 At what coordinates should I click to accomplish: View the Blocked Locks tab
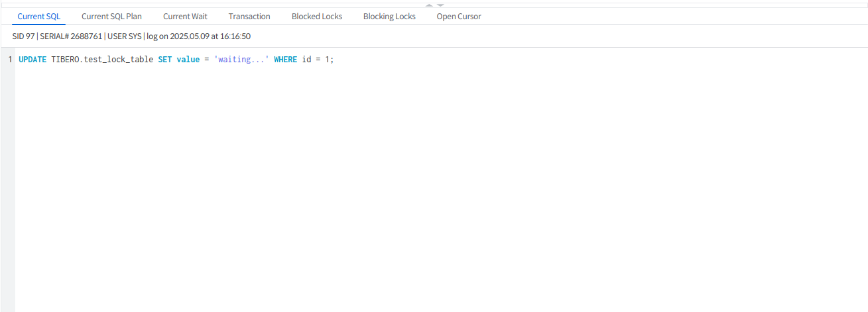317,17
